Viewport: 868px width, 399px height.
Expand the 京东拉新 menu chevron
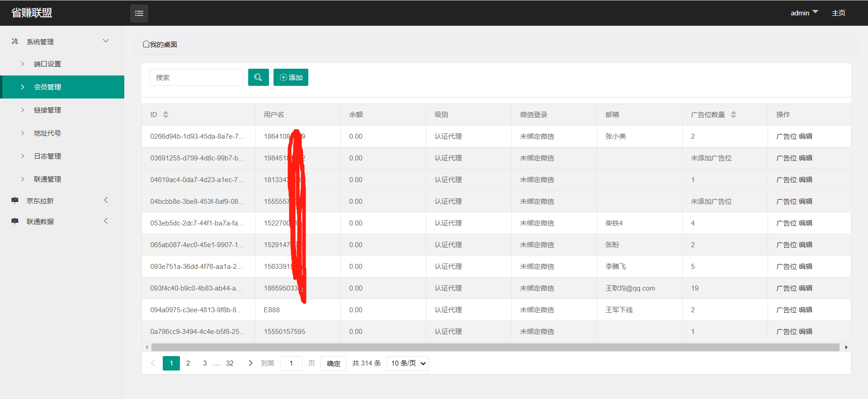point(106,200)
